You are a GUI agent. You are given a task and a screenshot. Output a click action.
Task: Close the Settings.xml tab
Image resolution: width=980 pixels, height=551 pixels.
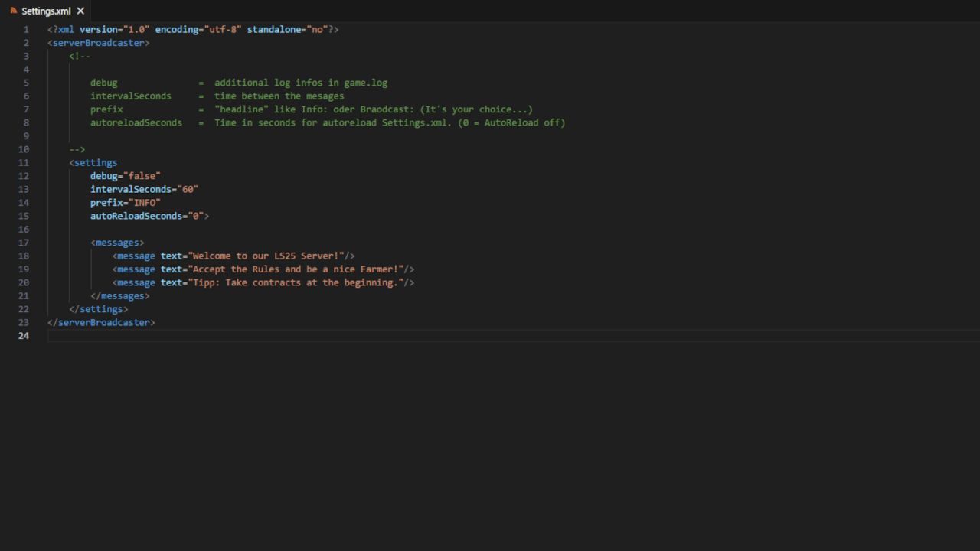80,11
